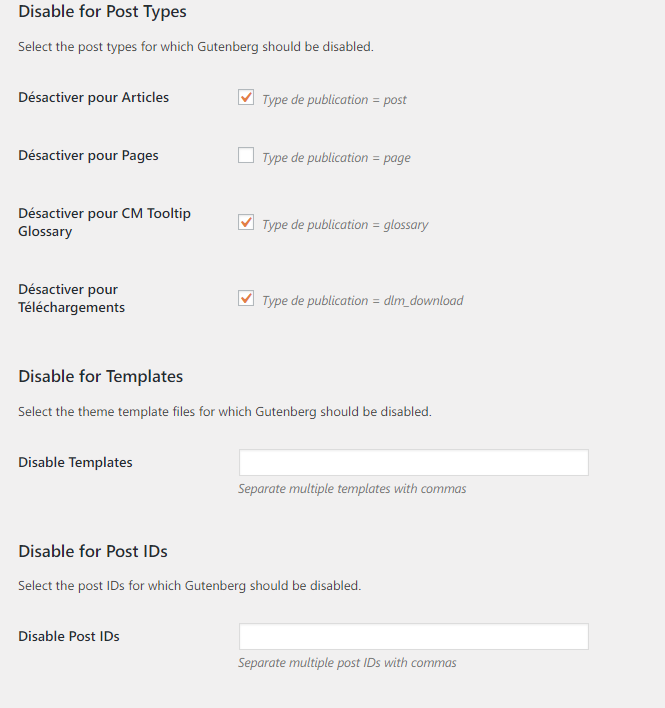Click the 'Désactiver pour Pages' row label
The image size is (665, 708).
[88, 156]
